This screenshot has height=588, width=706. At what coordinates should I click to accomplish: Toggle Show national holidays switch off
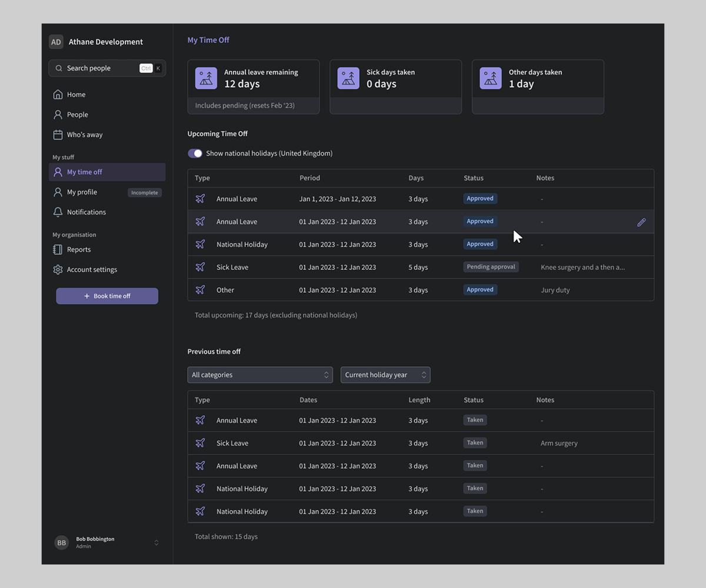click(195, 153)
